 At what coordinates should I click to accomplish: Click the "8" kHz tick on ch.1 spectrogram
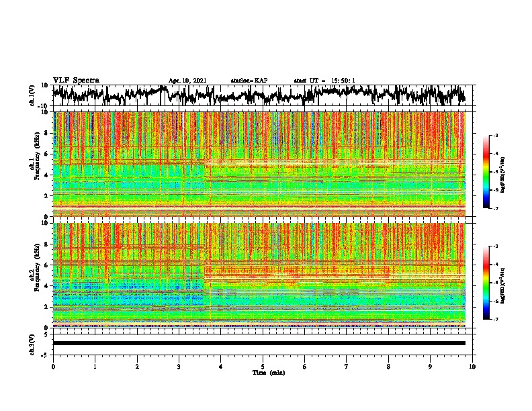47,133
